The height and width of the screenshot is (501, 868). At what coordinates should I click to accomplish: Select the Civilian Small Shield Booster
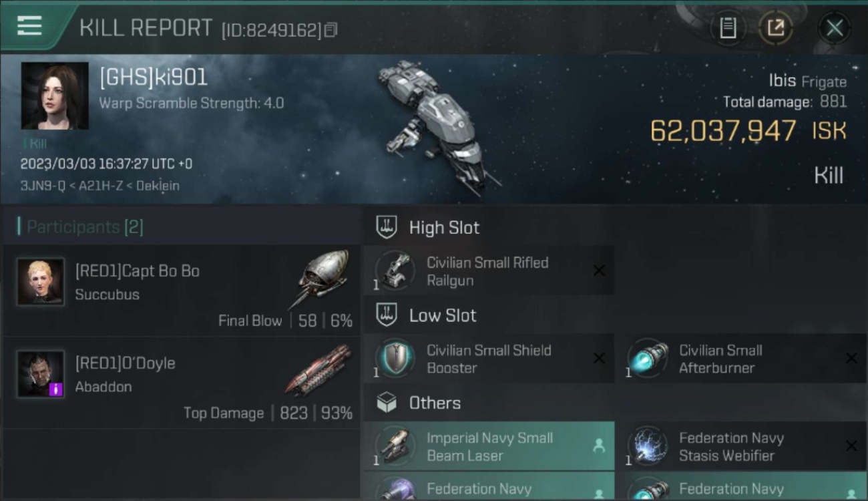[489, 359]
